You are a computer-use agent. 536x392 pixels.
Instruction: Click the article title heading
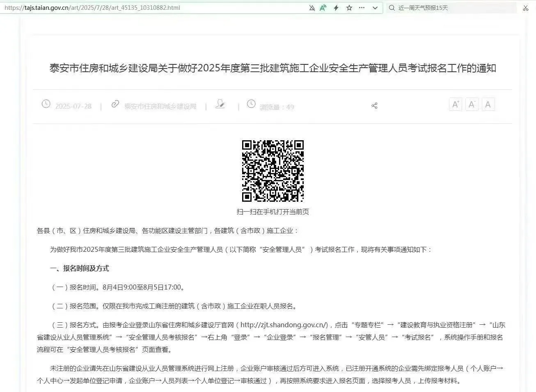(x=273, y=68)
